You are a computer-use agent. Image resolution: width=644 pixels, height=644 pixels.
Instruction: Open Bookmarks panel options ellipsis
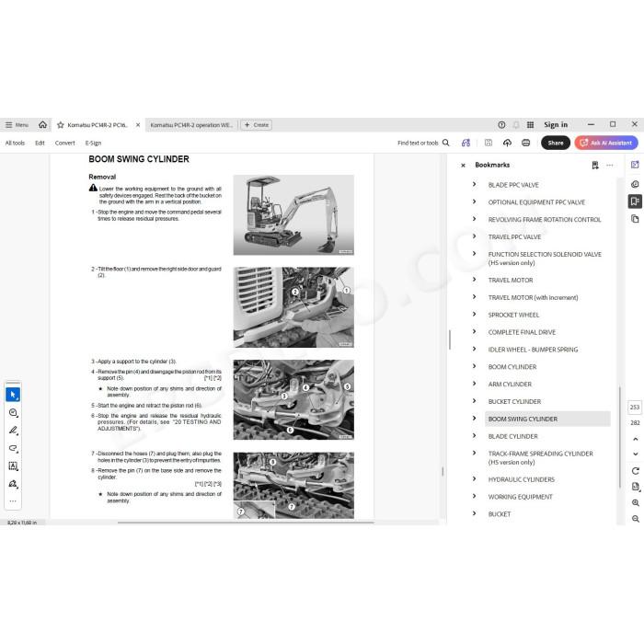click(609, 165)
